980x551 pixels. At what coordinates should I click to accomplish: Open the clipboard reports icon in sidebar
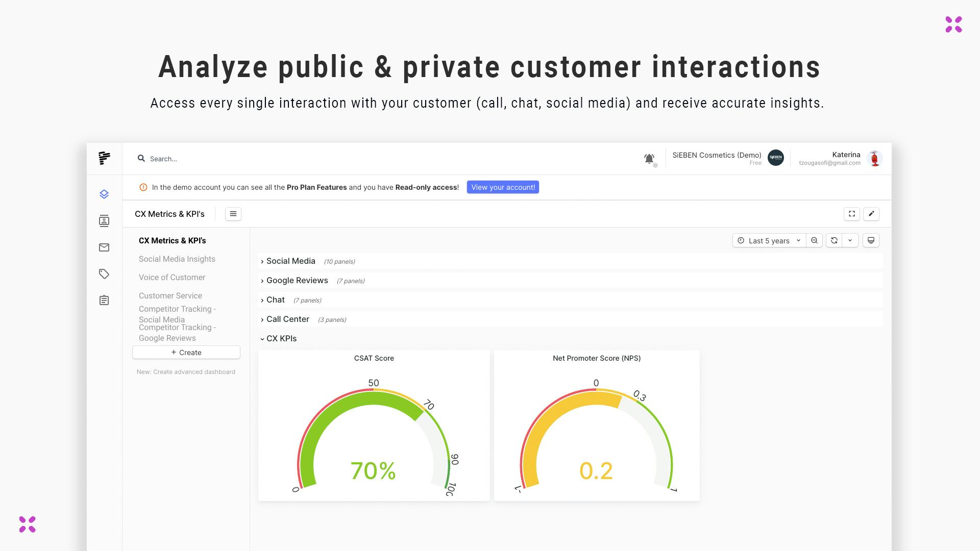tap(104, 300)
